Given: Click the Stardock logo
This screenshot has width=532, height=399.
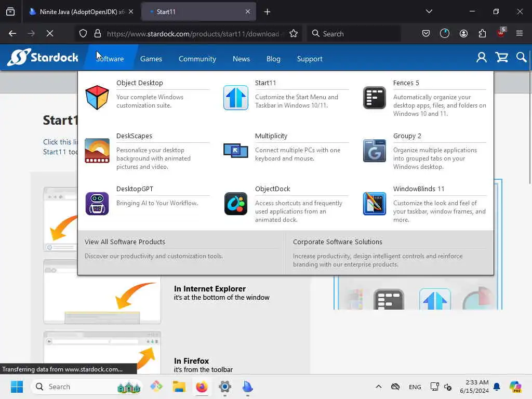Looking at the screenshot, I should point(43,57).
